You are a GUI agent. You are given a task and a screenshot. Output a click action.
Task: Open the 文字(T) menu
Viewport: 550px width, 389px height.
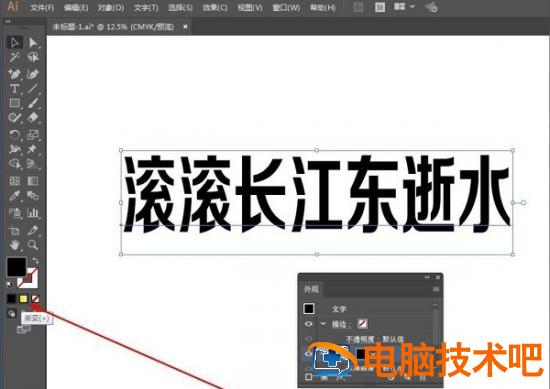[x=146, y=8]
